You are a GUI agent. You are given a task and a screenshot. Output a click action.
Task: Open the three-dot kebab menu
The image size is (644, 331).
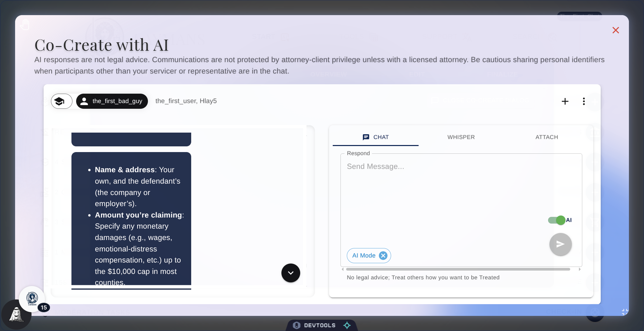click(584, 101)
